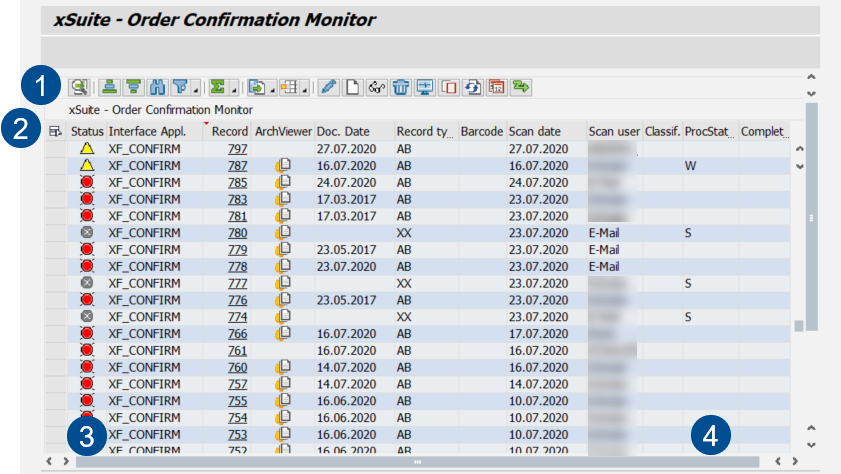The width and height of the screenshot is (841, 474).
Task: Click the bottom-right scroll-down arrow
Action: [x=812, y=445]
